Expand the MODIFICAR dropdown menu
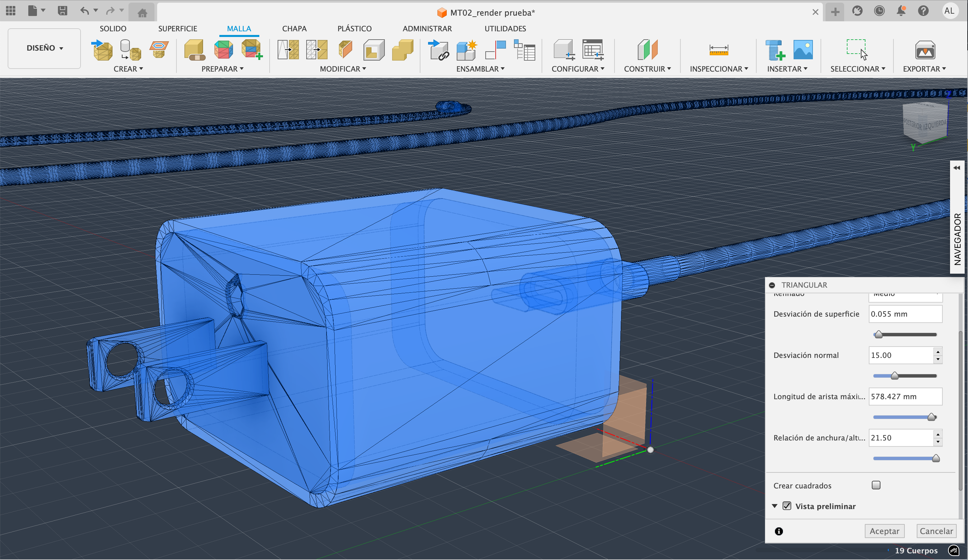 pyautogui.click(x=343, y=69)
